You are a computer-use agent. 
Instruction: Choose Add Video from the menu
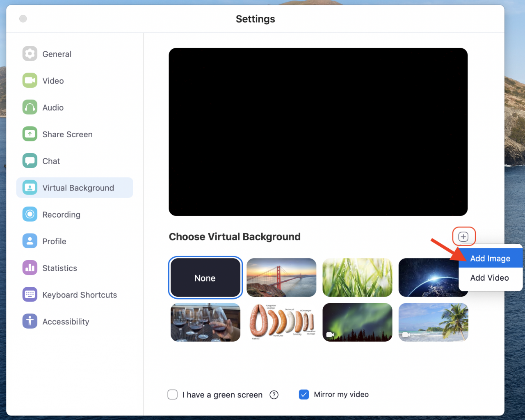pyautogui.click(x=489, y=278)
